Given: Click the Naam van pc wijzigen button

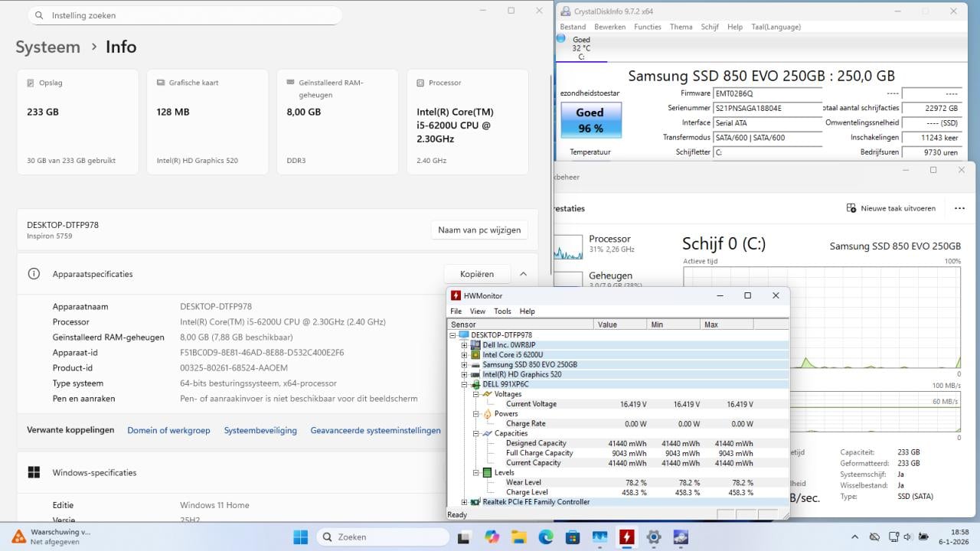Looking at the screenshot, I should click(x=479, y=230).
